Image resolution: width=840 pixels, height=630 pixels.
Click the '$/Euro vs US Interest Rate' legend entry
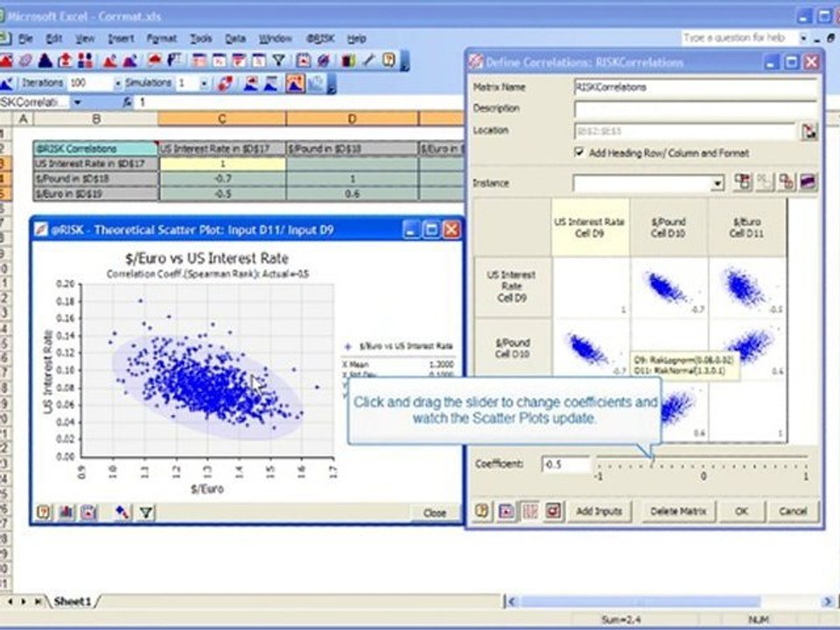(400, 346)
